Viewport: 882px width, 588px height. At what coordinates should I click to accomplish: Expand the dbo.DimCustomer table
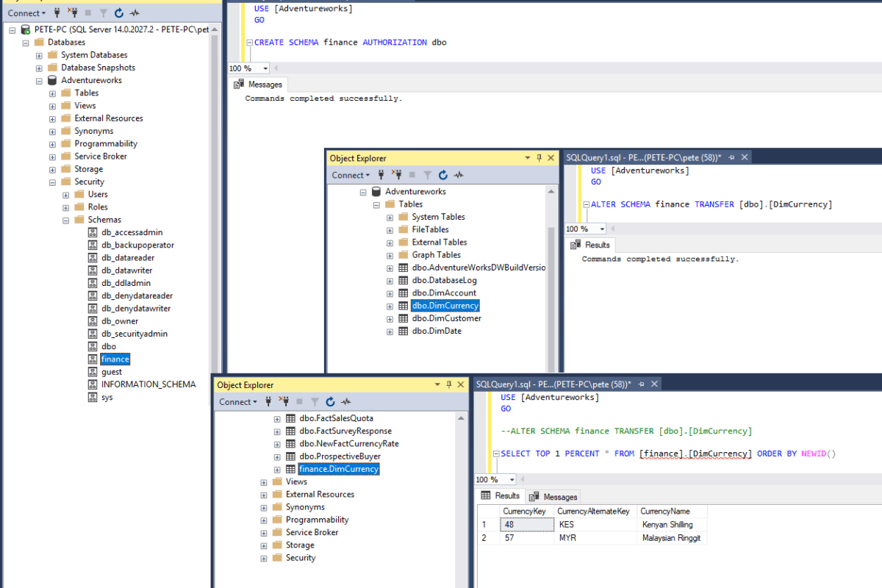[389, 318]
